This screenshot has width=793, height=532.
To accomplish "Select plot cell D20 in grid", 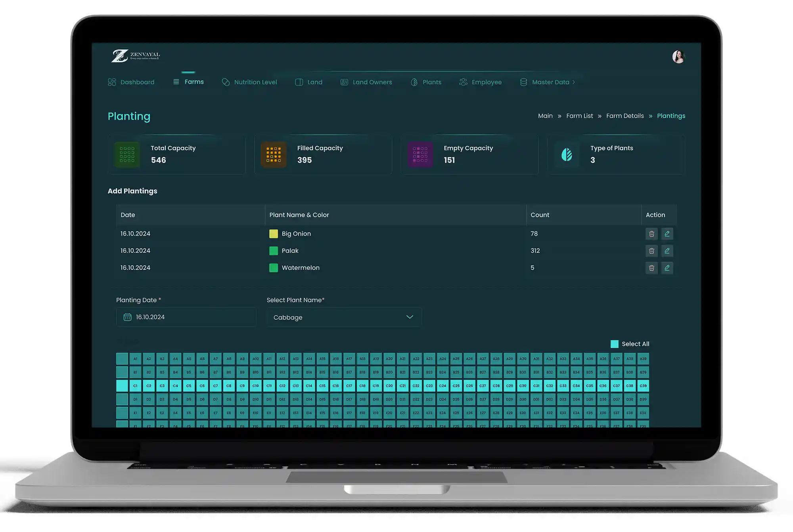I will (x=389, y=399).
